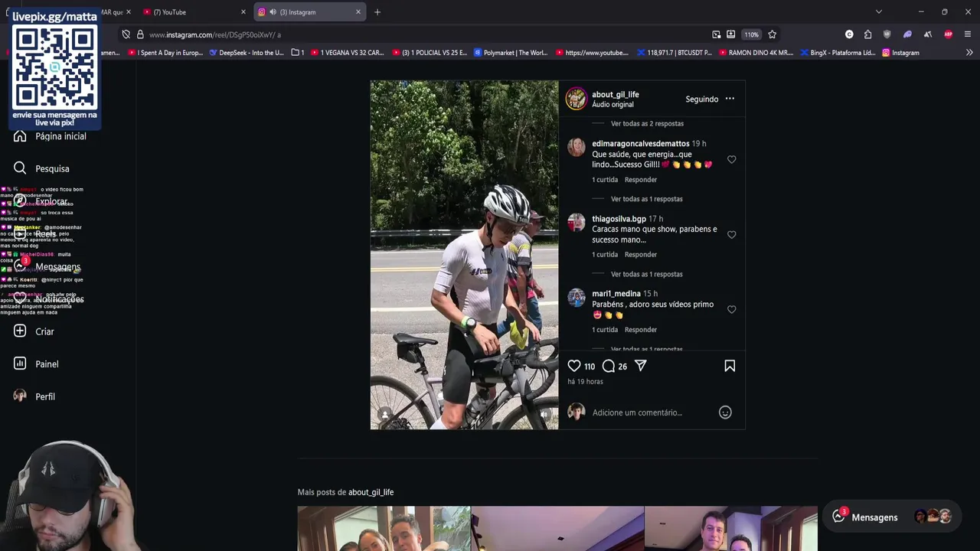Open the mari1_medina profile link
Viewport: 980px width, 551px height.
tap(616, 294)
